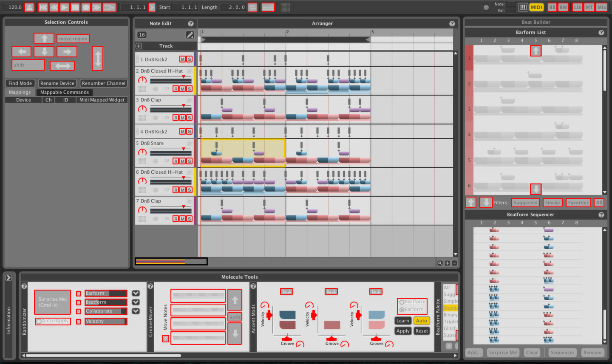Expand the Collaborate dropdown in the Randomizer
This screenshot has height=364, width=612.
click(136, 311)
